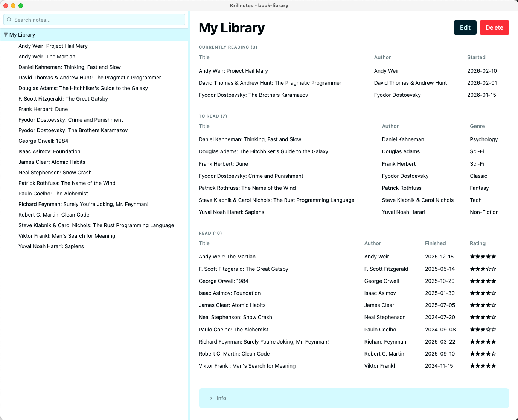Click the green zoom window control
This screenshot has width=518, height=420.
tap(21, 6)
